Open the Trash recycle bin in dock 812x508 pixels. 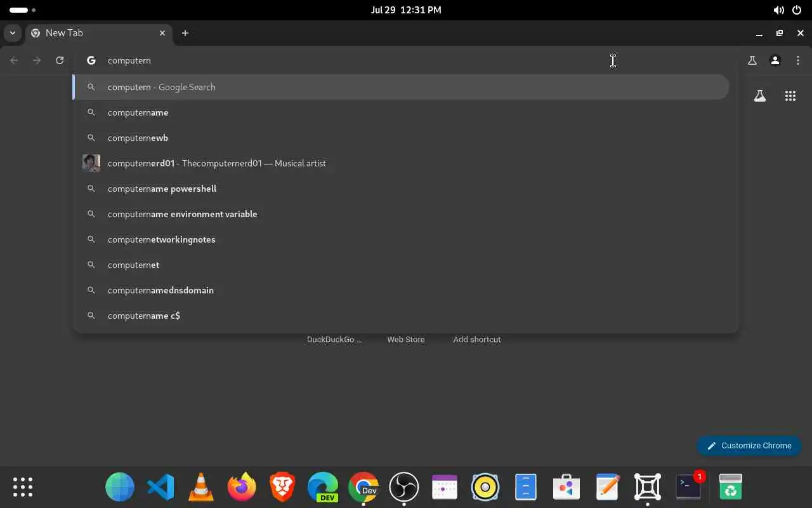pos(731,487)
